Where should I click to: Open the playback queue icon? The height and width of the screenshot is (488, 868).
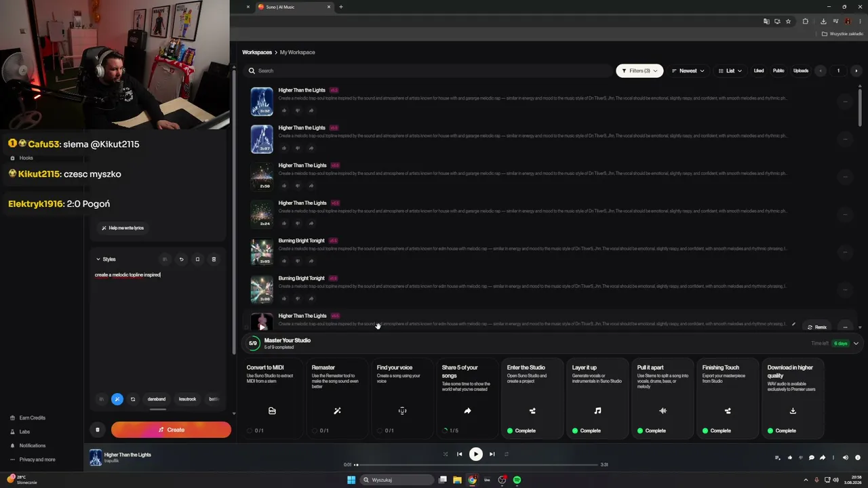point(778,457)
